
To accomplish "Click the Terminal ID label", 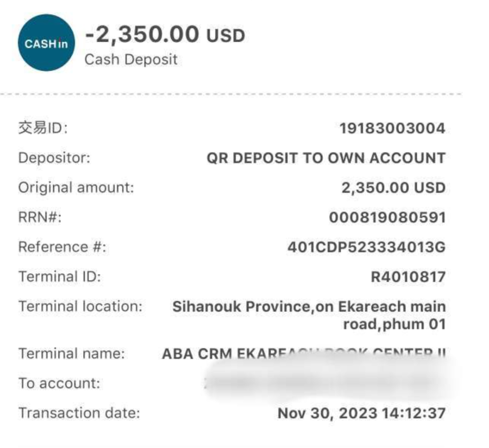I will coord(60,277).
